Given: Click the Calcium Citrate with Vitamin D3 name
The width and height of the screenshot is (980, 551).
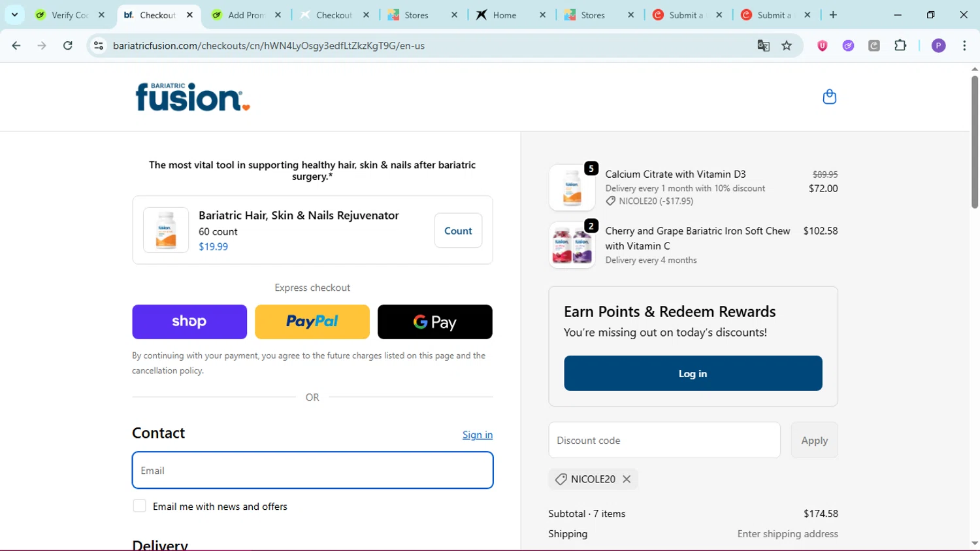Looking at the screenshot, I should (x=676, y=174).
